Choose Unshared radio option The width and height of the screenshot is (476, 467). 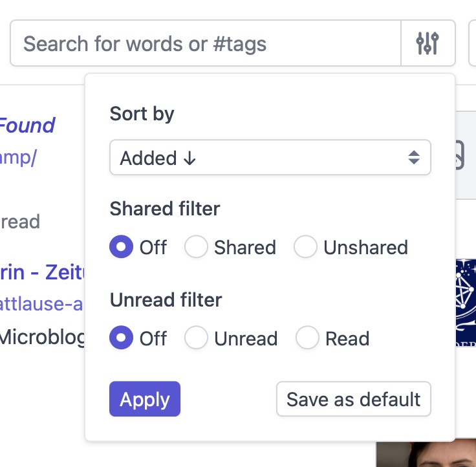[305, 247]
